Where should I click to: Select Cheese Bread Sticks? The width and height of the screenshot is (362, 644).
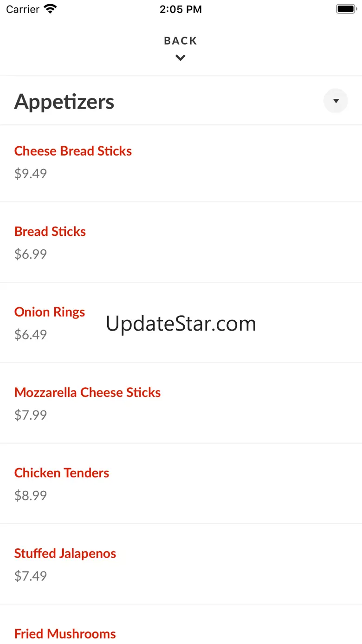[73, 151]
